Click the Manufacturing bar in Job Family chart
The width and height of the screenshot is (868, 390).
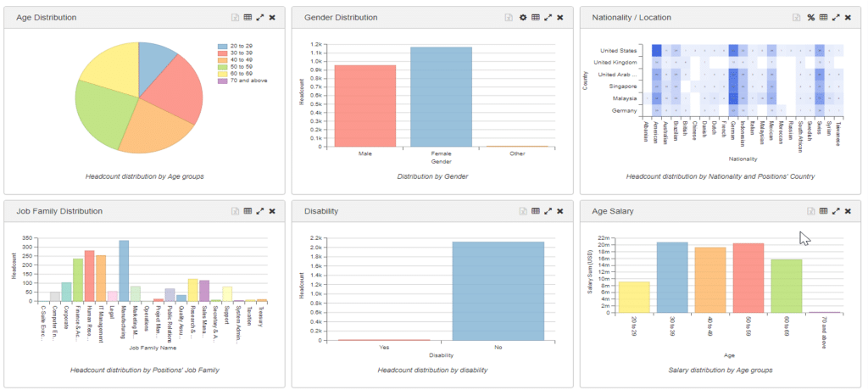124,270
